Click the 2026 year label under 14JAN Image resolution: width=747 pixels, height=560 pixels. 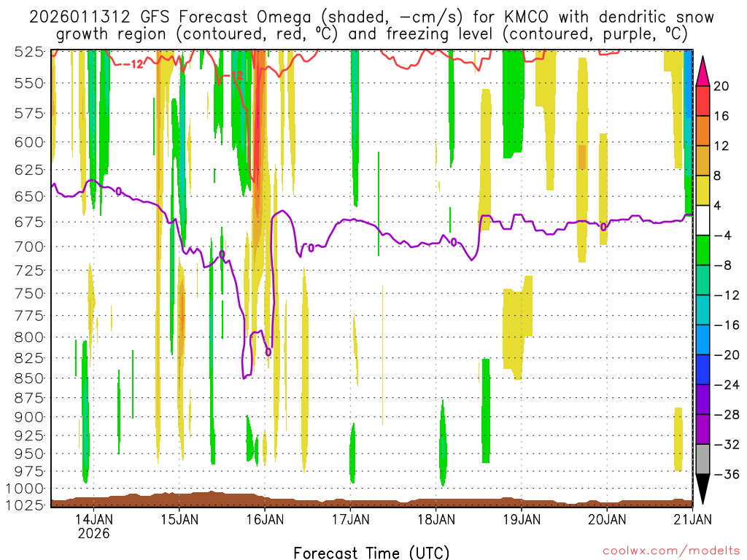coord(93,533)
